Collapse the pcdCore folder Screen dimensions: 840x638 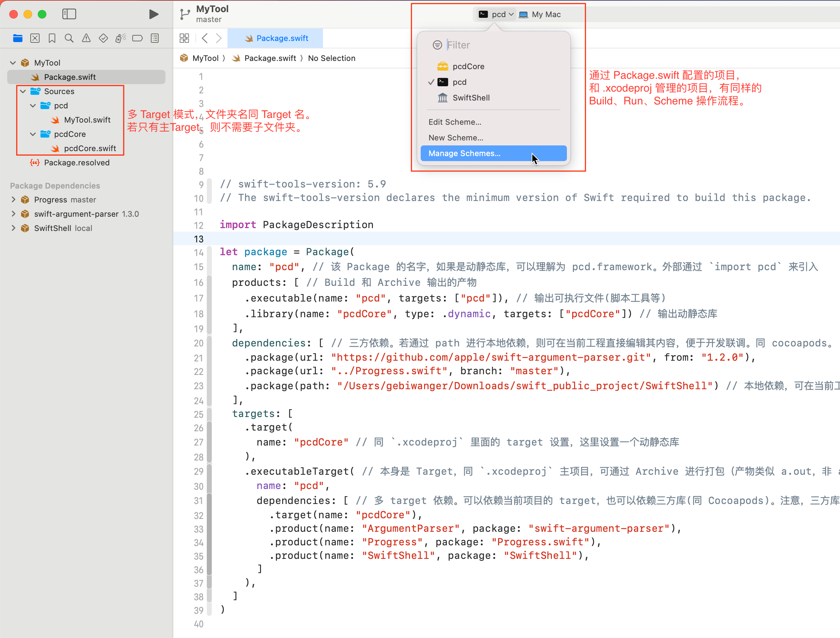[x=33, y=134]
